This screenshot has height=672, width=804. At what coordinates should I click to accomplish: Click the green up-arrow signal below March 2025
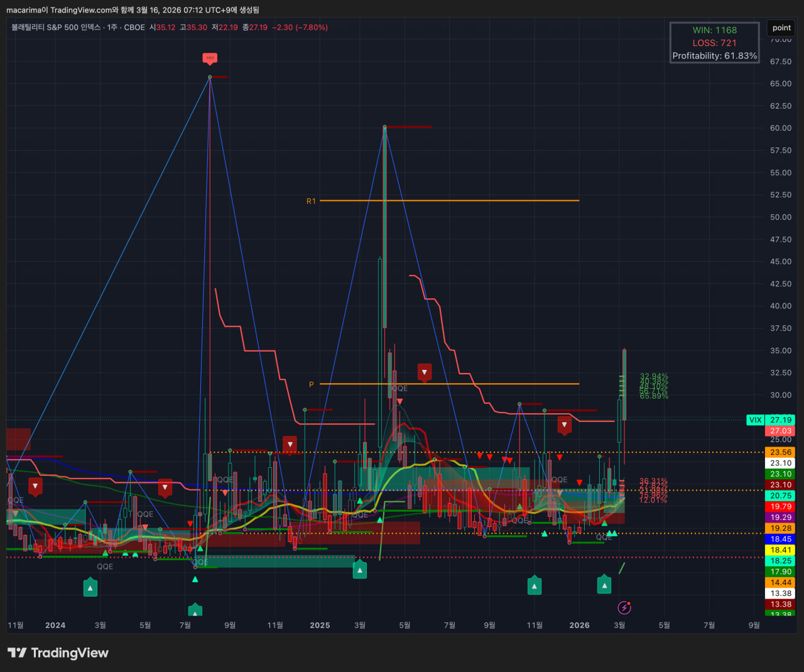click(359, 571)
